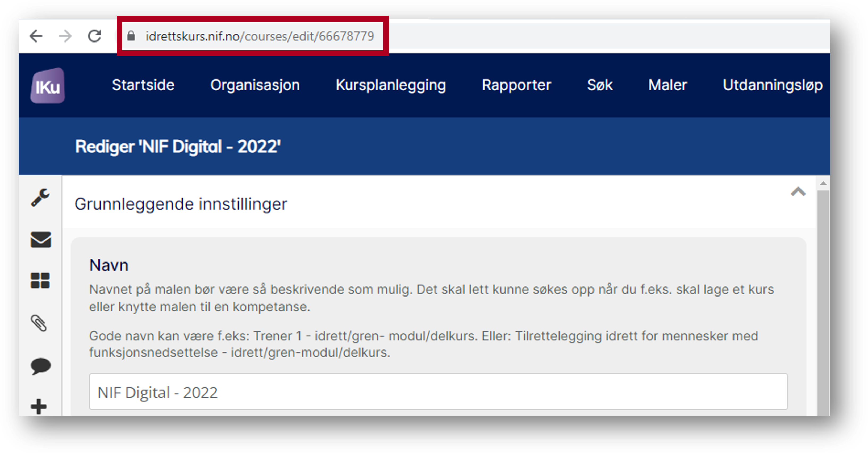Screen dimensions: 868x454
Task: Open the Startside menu item
Action: click(x=143, y=85)
